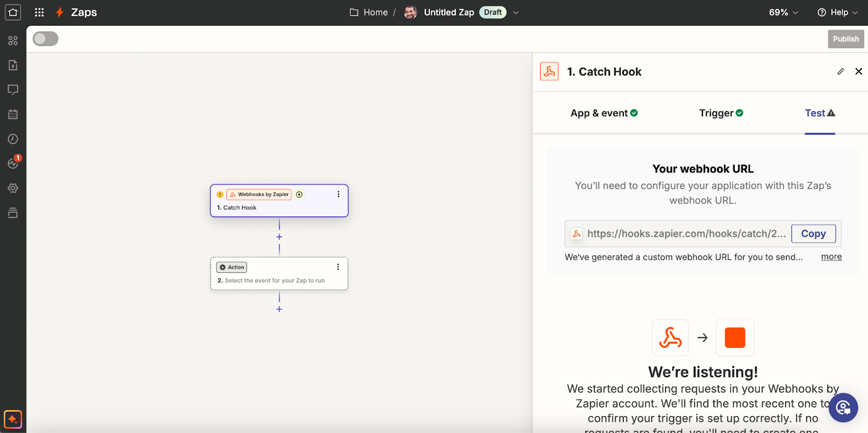Image resolution: width=868 pixels, height=433 pixels.
Task: Open the settings gear icon in sidebar
Action: [x=13, y=188]
